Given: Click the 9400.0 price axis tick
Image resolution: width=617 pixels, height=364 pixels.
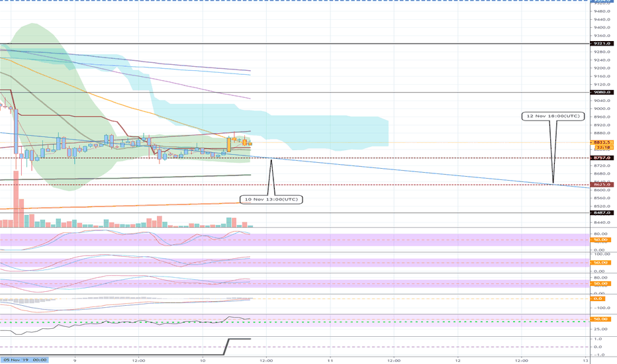Looking at the screenshot, I should 602,28.
